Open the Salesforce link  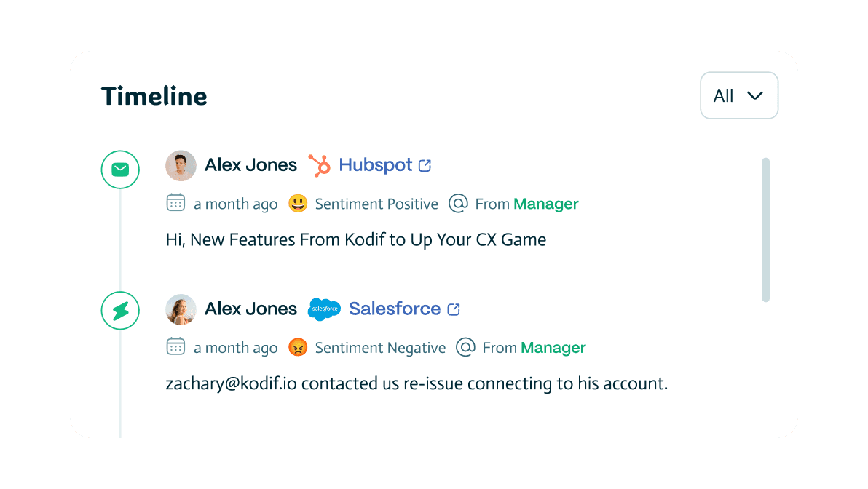pos(395,309)
